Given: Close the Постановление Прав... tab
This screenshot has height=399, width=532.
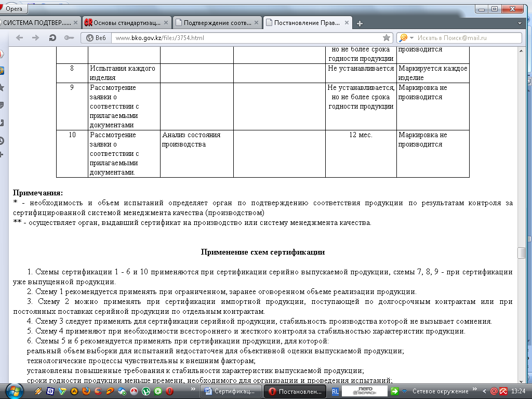Looking at the screenshot, I should pos(347,23).
